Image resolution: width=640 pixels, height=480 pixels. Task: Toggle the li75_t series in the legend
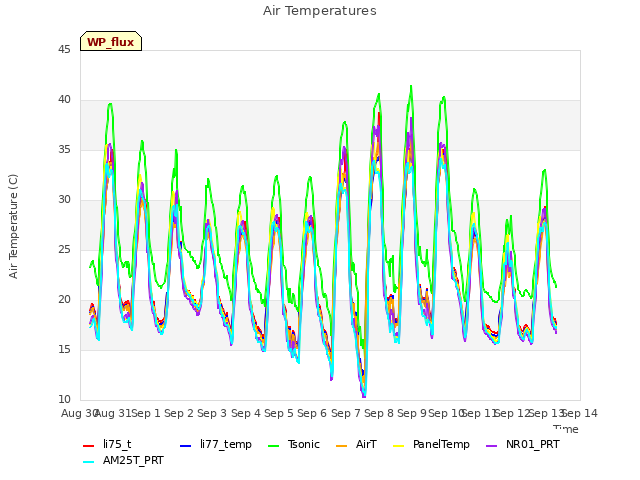pyautogui.click(x=107, y=444)
